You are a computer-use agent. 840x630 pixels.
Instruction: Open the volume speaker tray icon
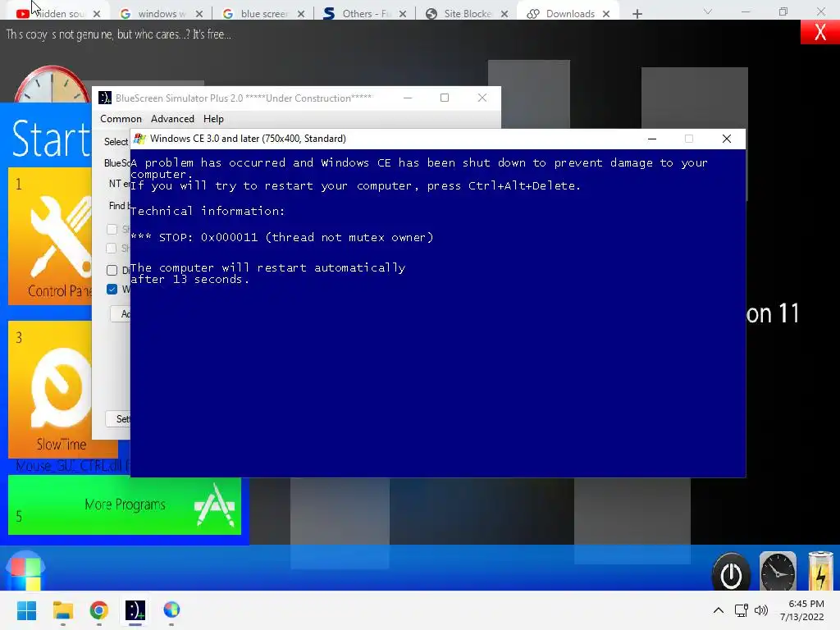(760, 610)
